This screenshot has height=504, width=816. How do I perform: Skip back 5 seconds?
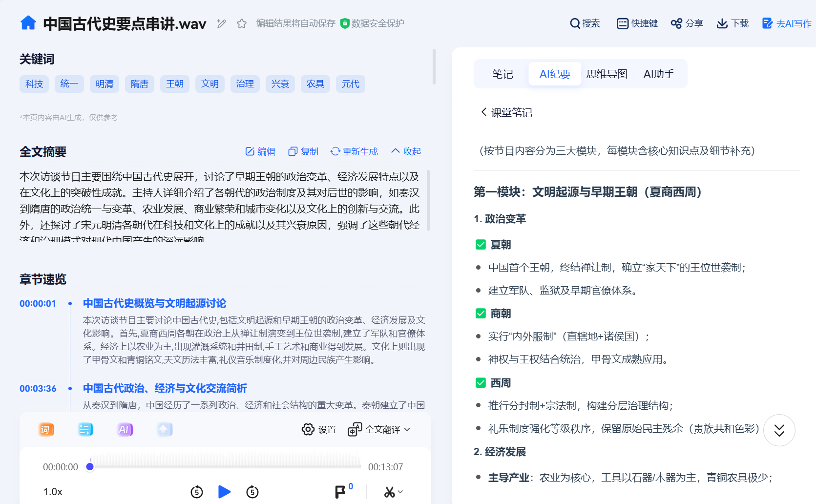[197, 492]
